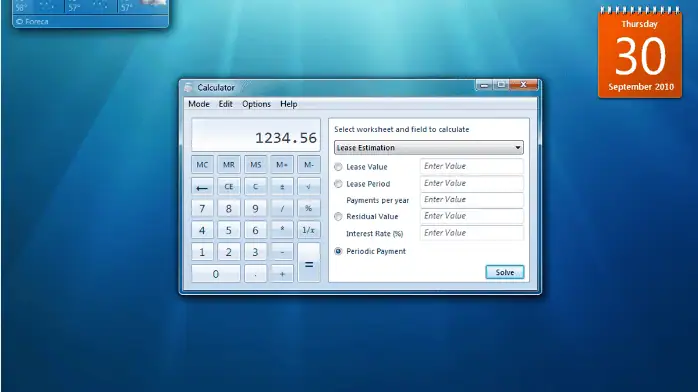Click the calendar gadget showing Thursday 30
Screen dimensions: 698x392
pos(640,52)
